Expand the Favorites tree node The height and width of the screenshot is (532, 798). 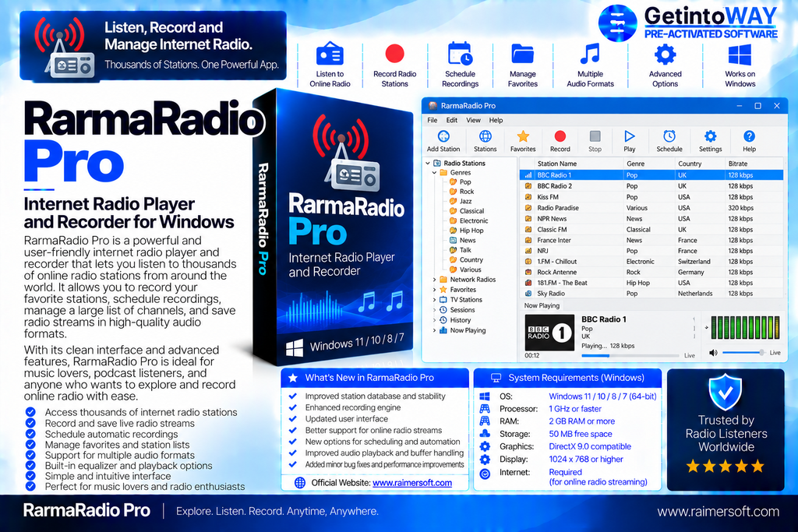[x=435, y=290]
